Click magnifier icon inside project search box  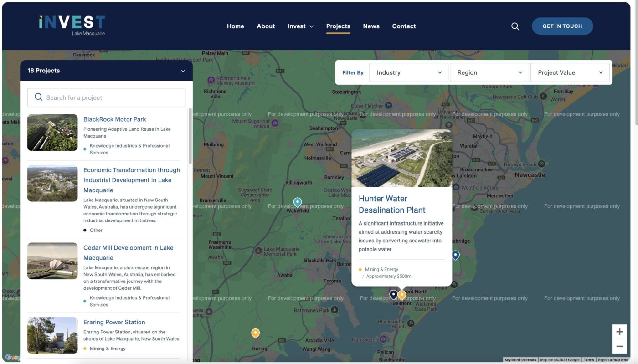[x=39, y=97]
